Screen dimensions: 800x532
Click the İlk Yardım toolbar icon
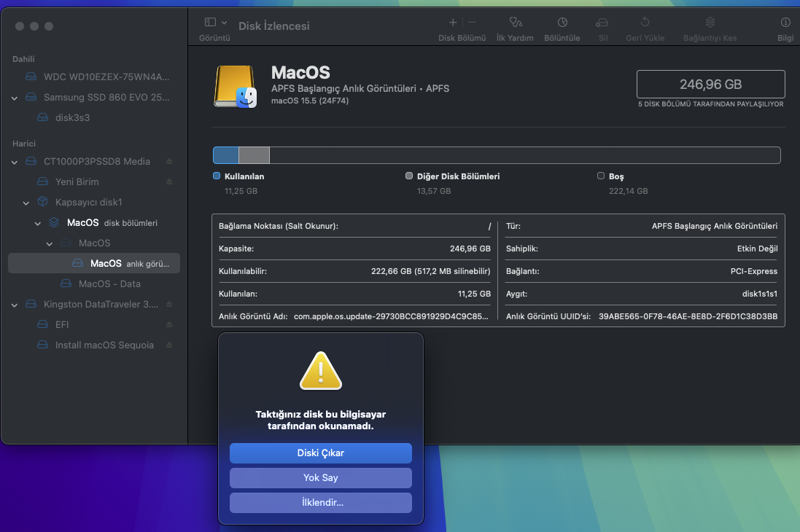tap(515, 23)
